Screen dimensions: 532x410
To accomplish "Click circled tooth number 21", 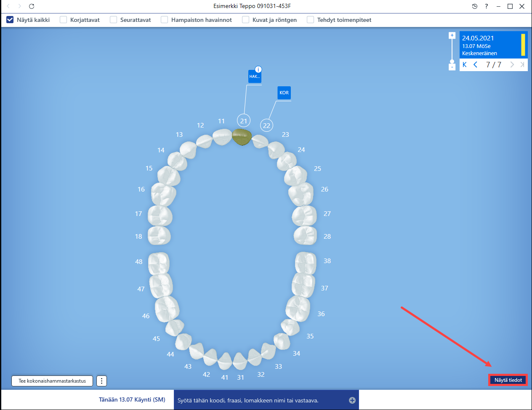I will pos(244,121).
